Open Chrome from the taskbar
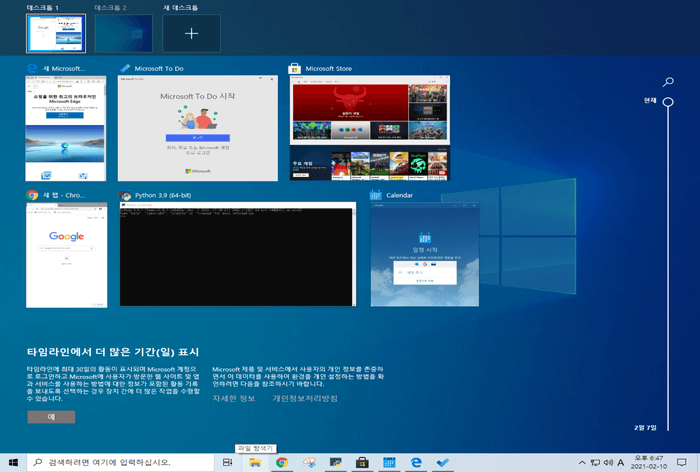This screenshot has height=472, width=700. coord(282,463)
